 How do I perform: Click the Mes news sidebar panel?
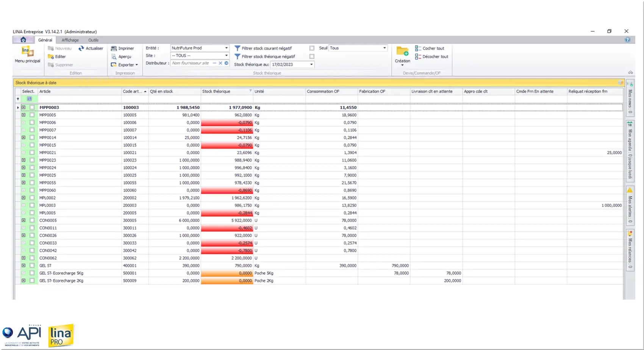(630, 97)
